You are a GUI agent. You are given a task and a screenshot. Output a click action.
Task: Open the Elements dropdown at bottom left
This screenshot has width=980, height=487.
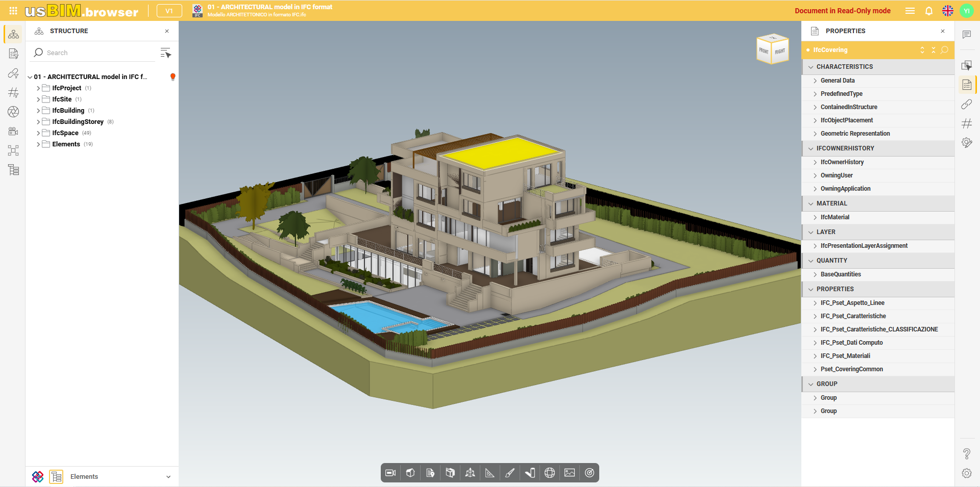click(120, 477)
